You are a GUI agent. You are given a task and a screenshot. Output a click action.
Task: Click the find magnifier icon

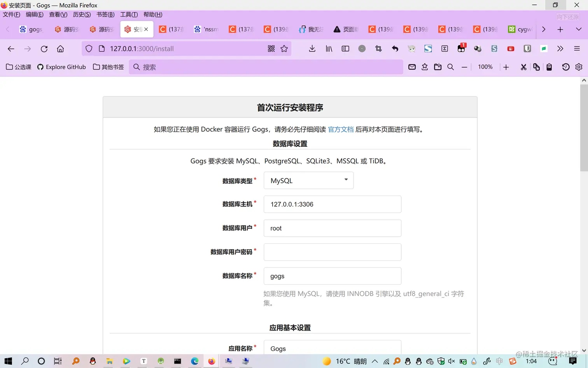(x=450, y=67)
